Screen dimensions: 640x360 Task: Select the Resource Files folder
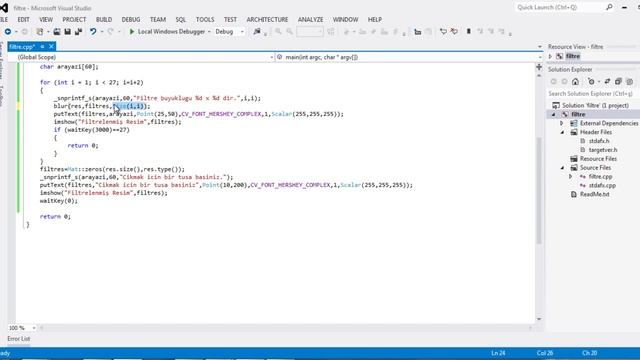[x=598, y=159]
